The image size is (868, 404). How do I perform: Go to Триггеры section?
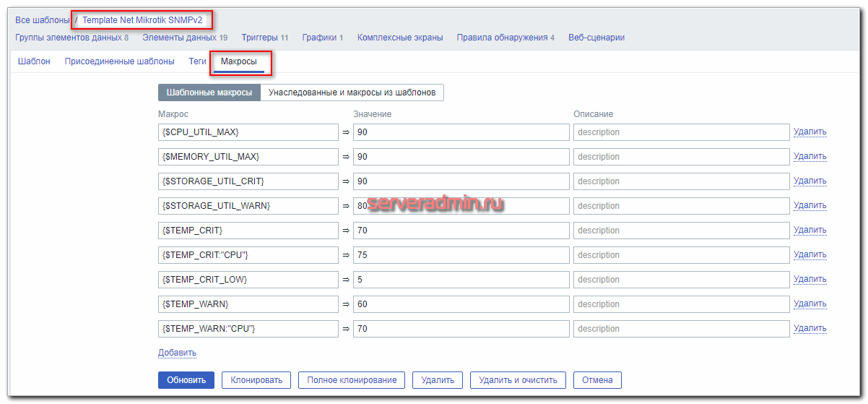click(x=260, y=38)
